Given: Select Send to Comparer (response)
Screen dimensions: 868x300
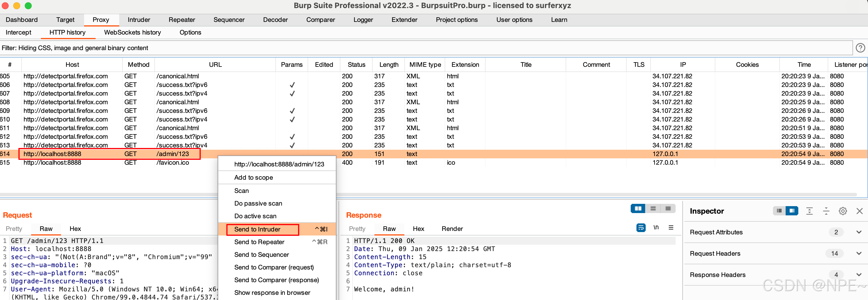Looking at the screenshot, I should coord(277,280).
